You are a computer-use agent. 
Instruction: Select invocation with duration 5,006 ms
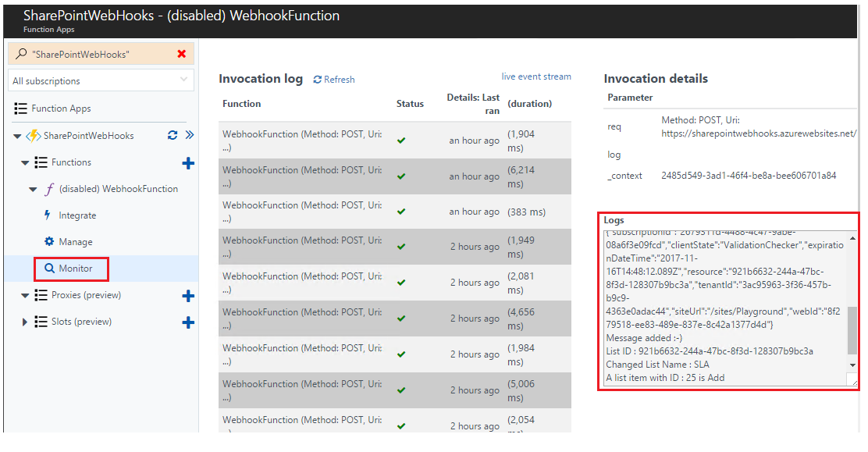[x=395, y=390]
